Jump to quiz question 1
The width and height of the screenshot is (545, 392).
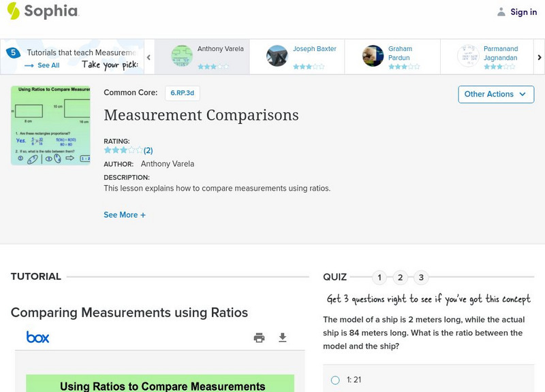point(379,277)
